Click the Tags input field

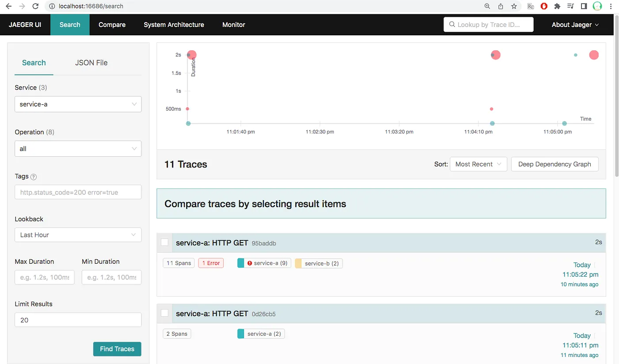click(78, 192)
